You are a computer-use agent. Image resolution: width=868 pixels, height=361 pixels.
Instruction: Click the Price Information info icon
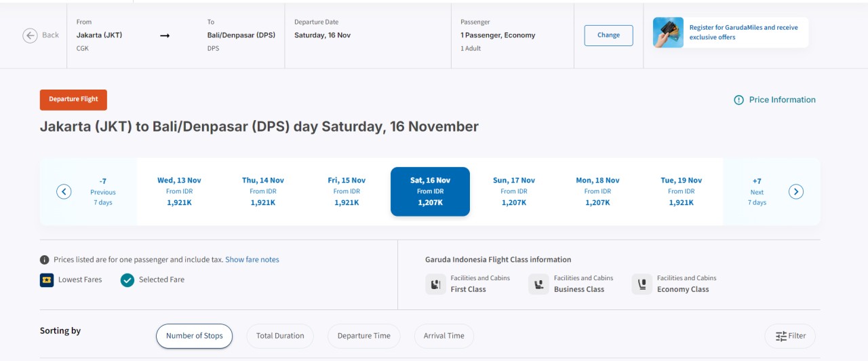click(738, 100)
